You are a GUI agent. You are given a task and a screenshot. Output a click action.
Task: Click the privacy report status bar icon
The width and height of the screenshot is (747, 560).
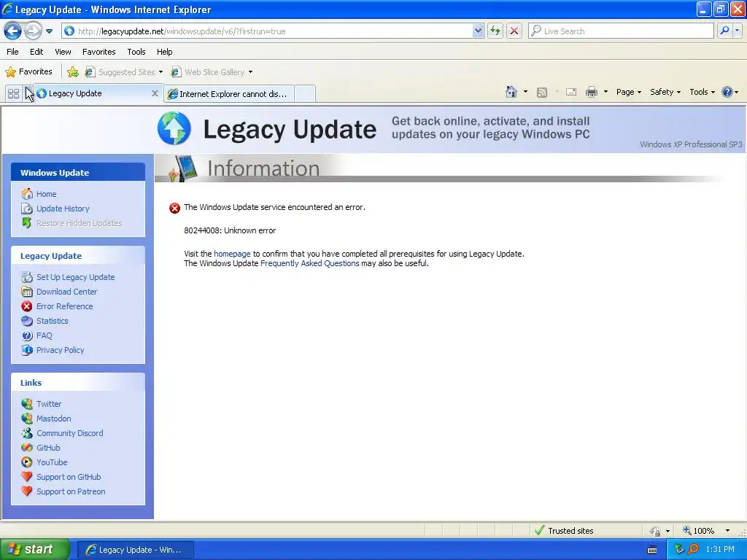(x=656, y=531)
